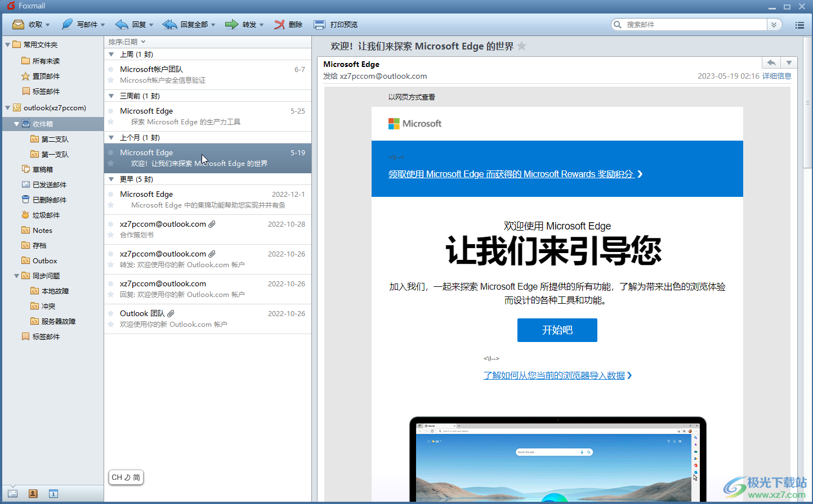Image resolution: width=813 pixels, height=504 pixels.
Task: Click the Microsoft Rewards 奖励积分 link
Action: tap(515, 174)
